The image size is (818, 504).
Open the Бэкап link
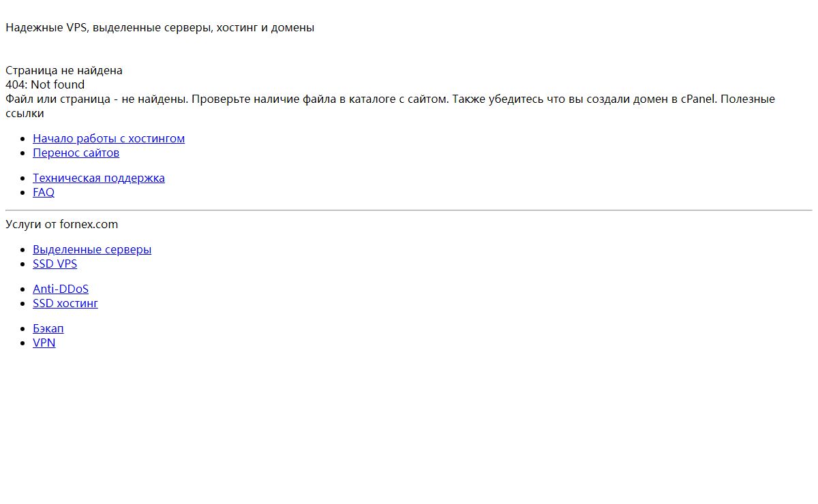pyautogui.click(x=48, y=328)
